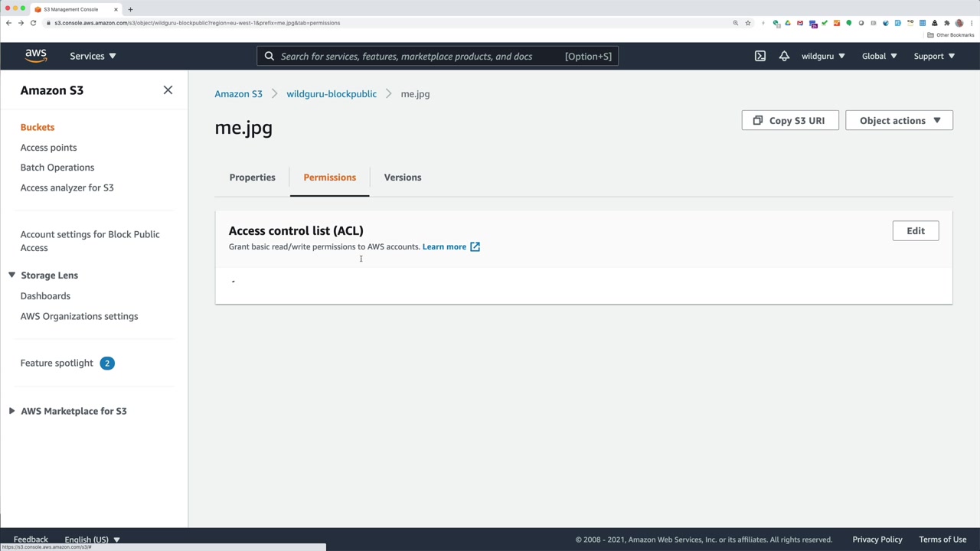The image size is (980, 551).
Task: Click the Edit button for the ACL
Action: tap(916, 230)
